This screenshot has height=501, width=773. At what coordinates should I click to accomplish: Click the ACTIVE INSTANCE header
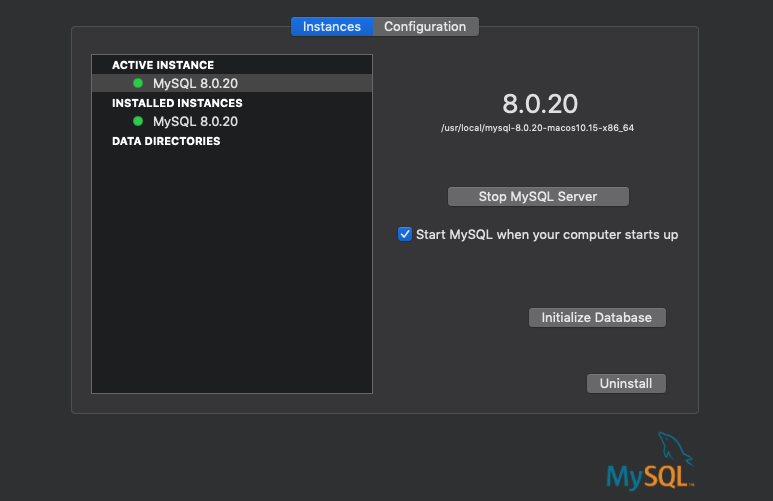click(163, 65)
